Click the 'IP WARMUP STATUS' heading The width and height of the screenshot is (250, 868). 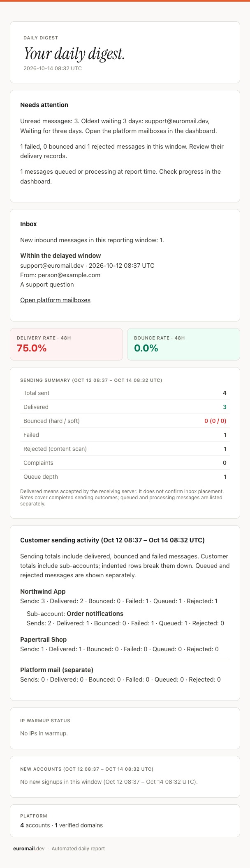[45, 721]
